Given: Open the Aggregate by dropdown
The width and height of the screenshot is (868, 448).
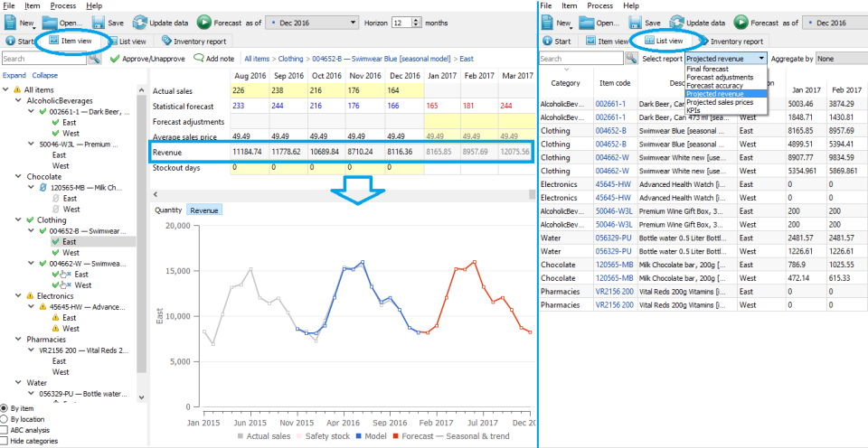Looking at the screenshot, I should pos(842,58).
